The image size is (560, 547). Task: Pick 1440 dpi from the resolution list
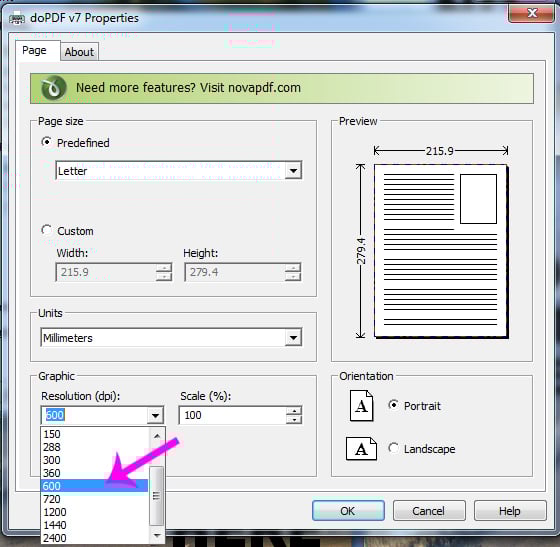click(x=95, y=525)
